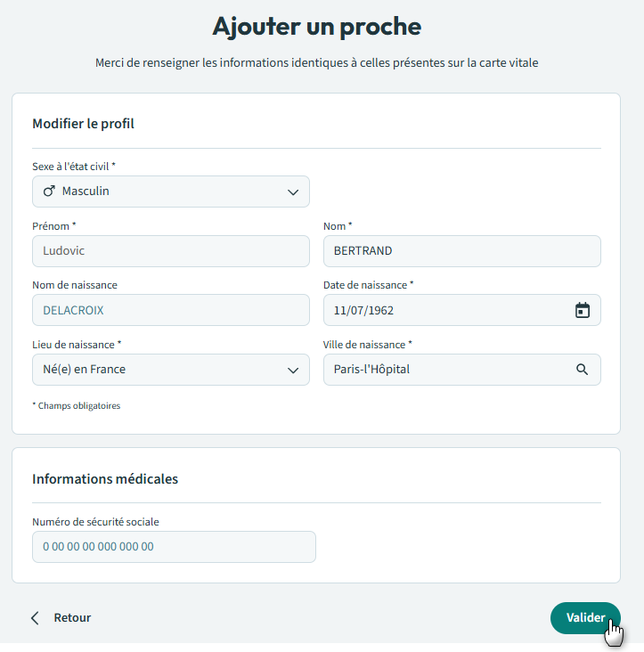Focus the Numéro de sécurité sociale field
The height and width of the screenshot is (652, 644).
(x=174, y=547)
